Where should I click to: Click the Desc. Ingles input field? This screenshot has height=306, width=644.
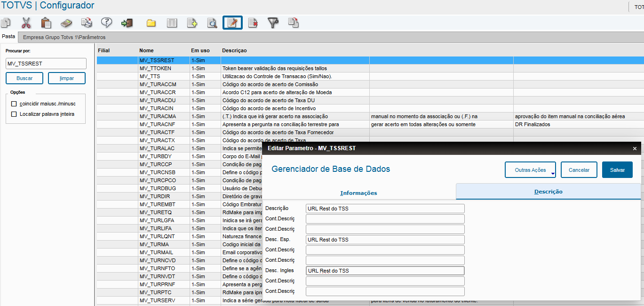pos(385,271)
